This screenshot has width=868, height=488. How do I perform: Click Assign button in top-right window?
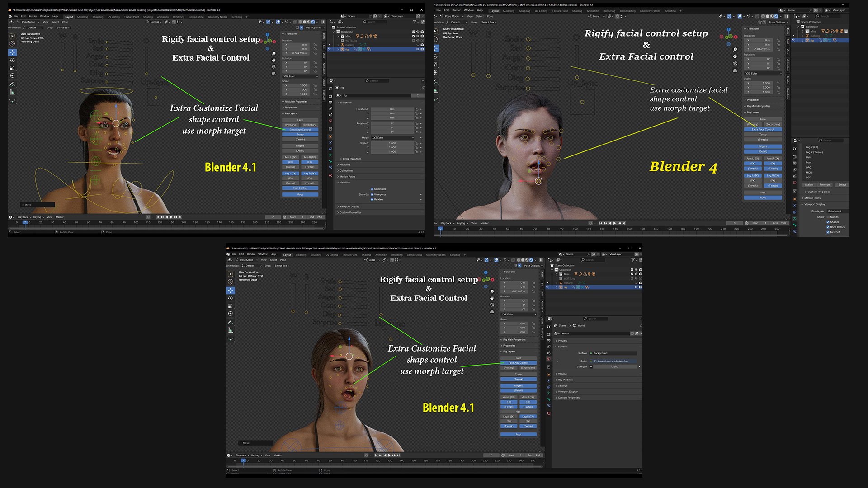click(809, 184)
